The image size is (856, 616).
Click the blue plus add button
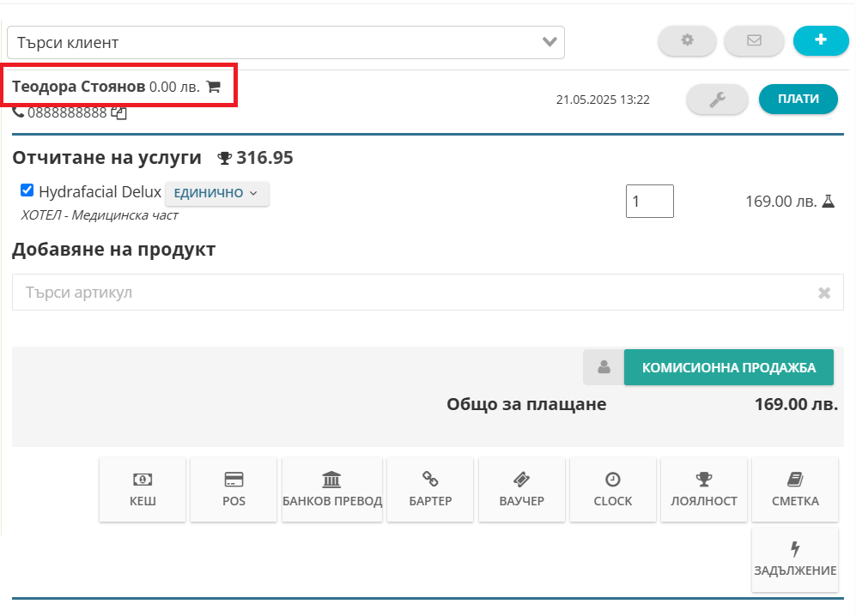click(x=821, y=40)
